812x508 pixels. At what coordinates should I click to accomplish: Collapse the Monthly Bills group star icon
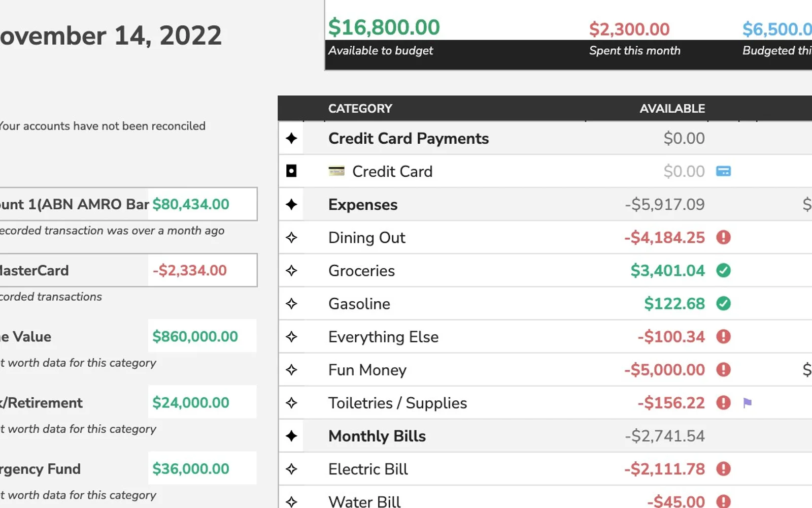[x=291, y=436]
